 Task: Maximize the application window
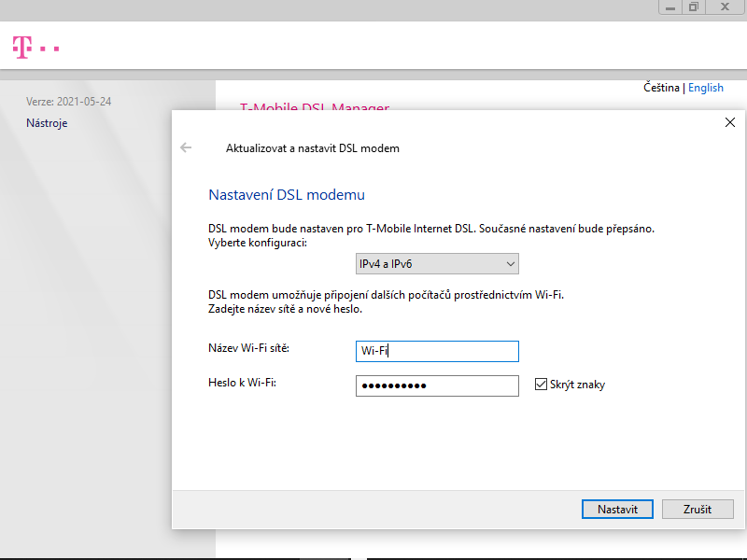point(694,7)
